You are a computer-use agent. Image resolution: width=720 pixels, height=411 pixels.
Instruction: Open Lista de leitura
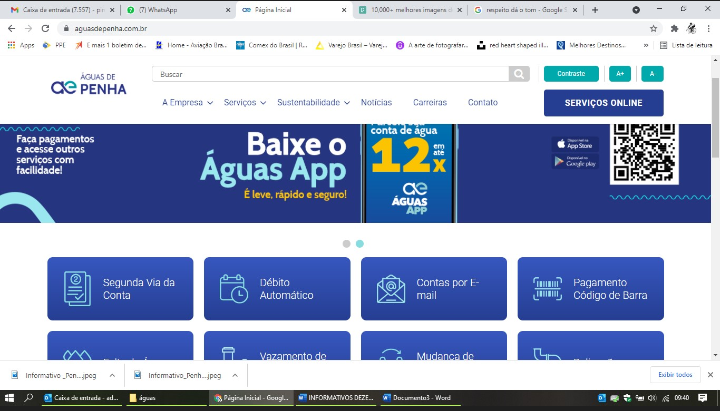686,45
